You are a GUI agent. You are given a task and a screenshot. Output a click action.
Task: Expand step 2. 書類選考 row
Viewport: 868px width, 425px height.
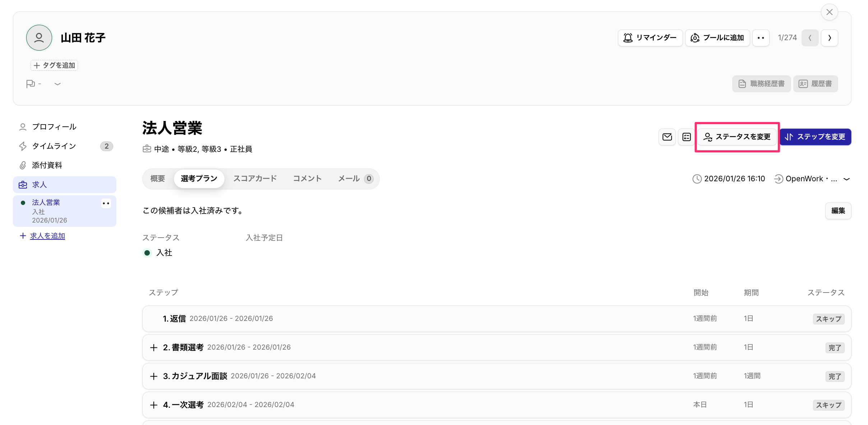(x=154, y=347)
